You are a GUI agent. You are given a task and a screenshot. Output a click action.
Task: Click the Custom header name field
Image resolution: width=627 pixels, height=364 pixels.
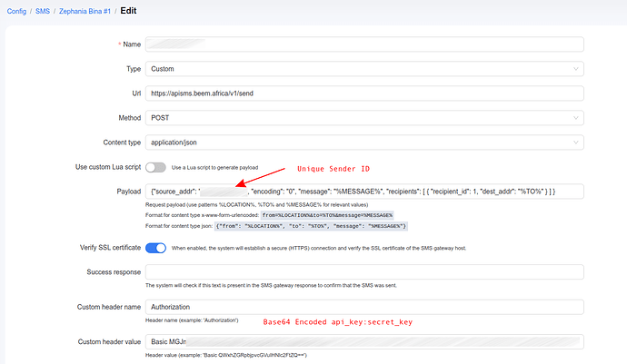363,307
